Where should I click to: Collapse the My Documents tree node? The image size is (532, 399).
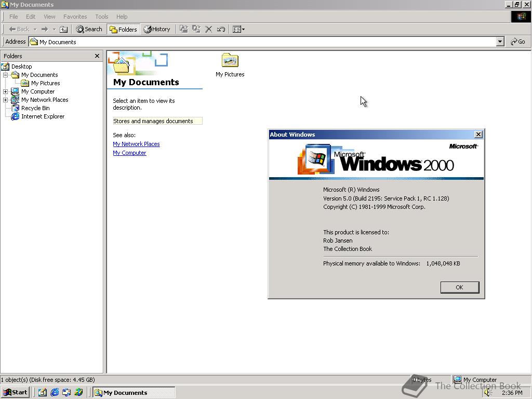[x=5, y=75]
